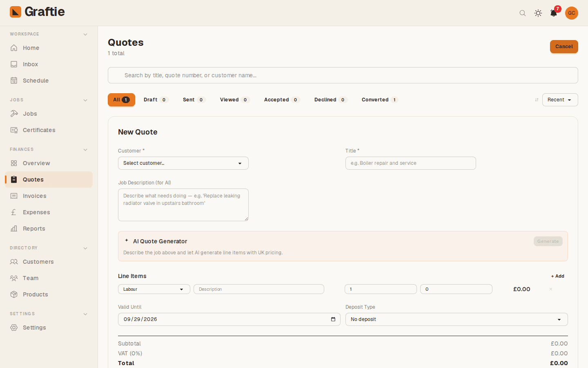The image size is (588, 368).
Task: Click the Cancel button
Action: (x=564, y=47)
